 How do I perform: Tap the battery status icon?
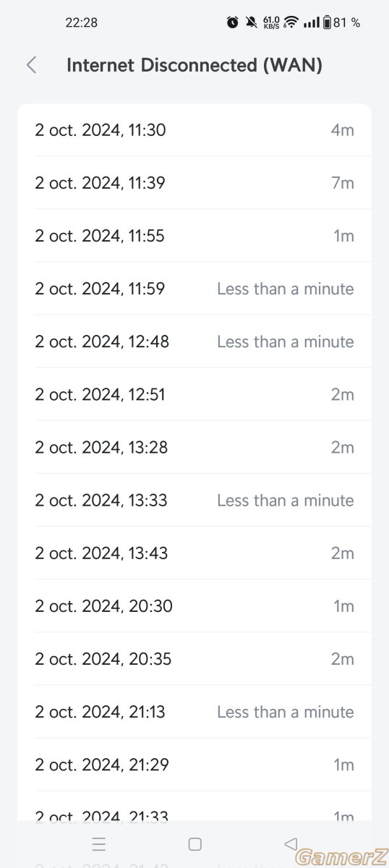tap(327, 22)
